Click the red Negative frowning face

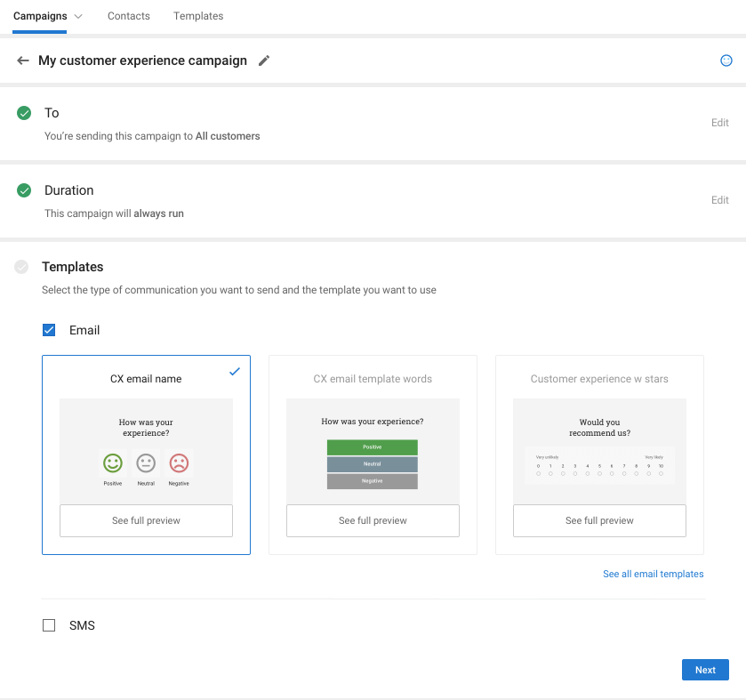pyautogui.click(x=179, y=463)
